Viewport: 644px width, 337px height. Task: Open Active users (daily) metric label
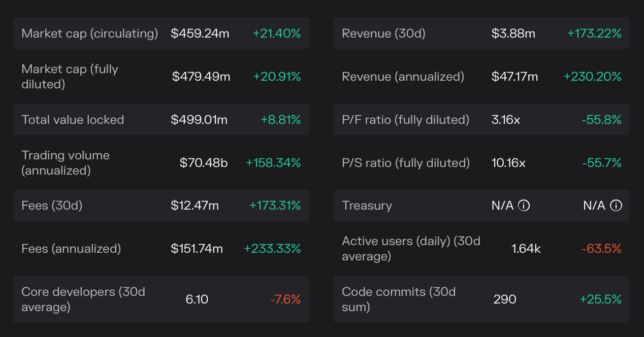click(411, 249)
